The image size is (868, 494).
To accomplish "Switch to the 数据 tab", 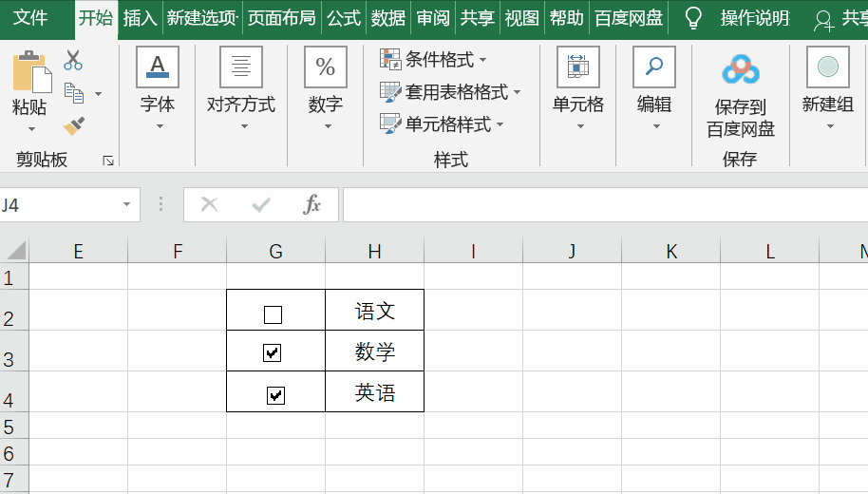I will pyautogui.click(x=388, y=18).
